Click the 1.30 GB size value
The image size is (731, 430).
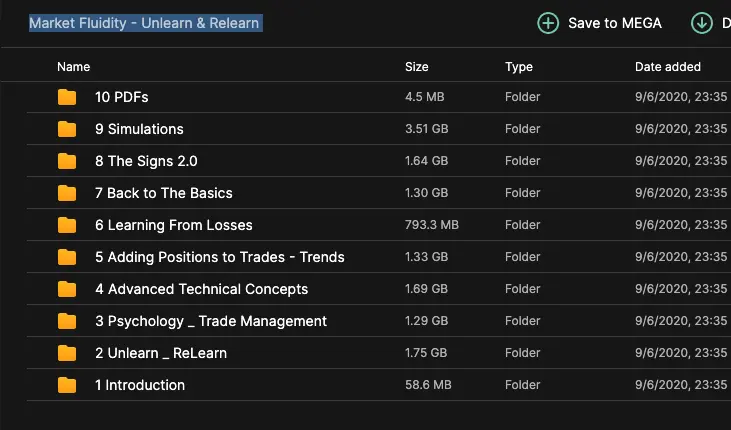(427, 193)
